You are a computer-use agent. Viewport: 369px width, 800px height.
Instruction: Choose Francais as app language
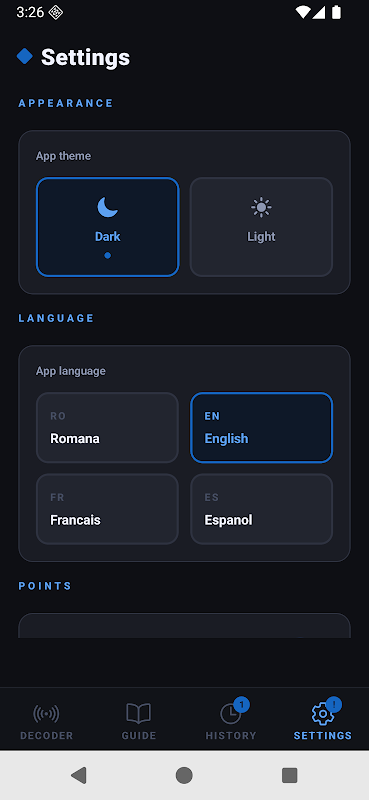pyautogui.click(x=107, y=509)
